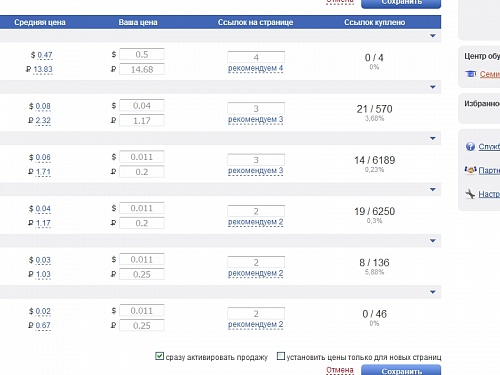Click the bottom 'Сохранить' button

[x=401, y=370]
